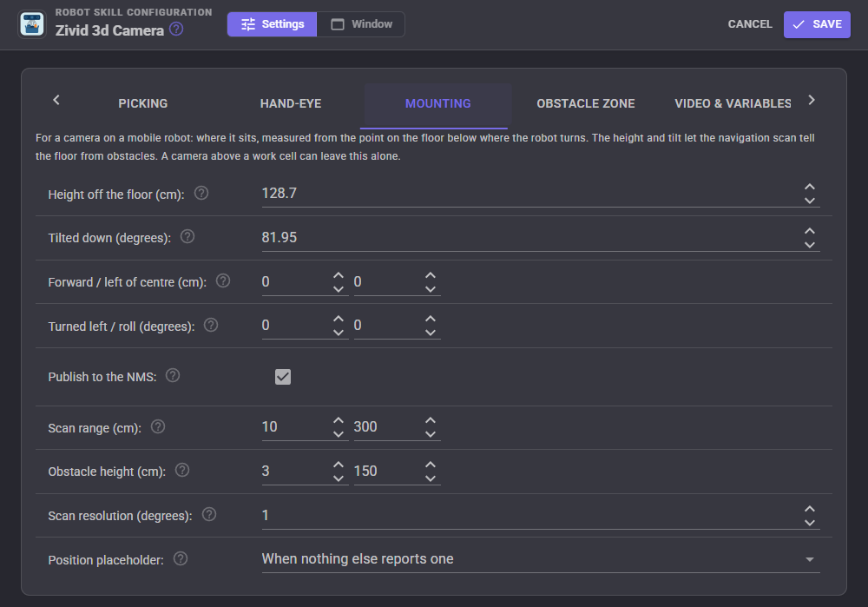
Task: Show help for Position placeholder
Action: (181, 559)
